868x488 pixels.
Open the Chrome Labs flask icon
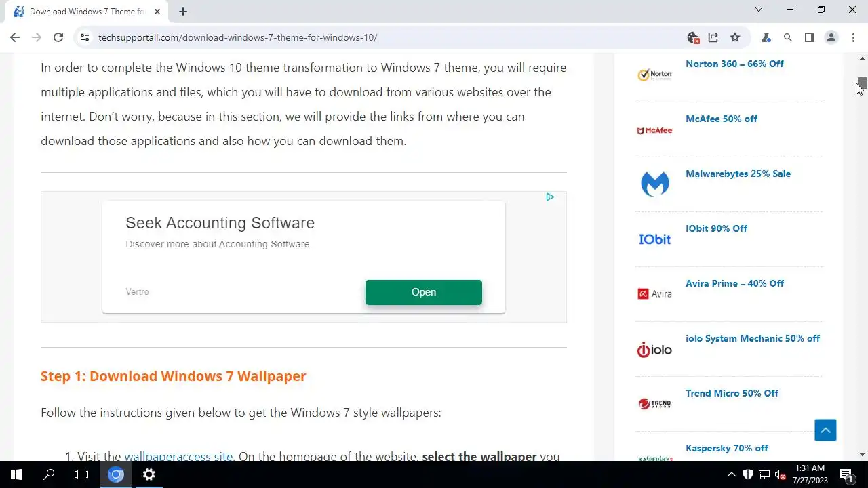(x=766, y=37)
